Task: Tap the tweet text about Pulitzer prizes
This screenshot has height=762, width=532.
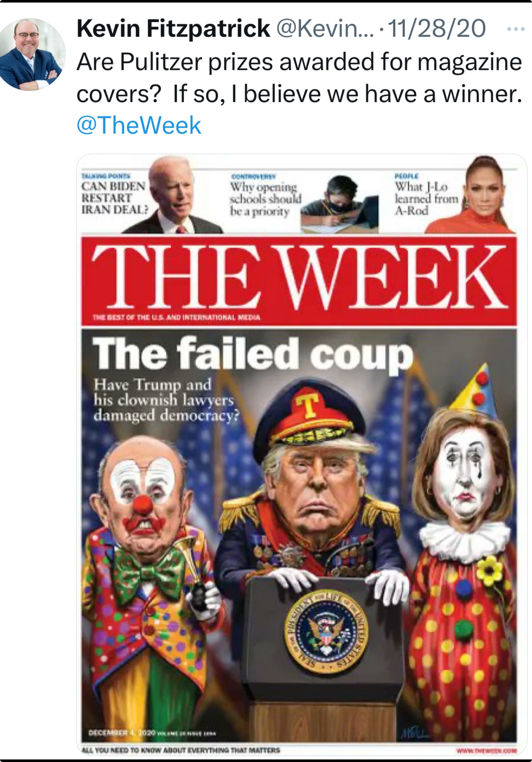Action: tap(299, 78)
